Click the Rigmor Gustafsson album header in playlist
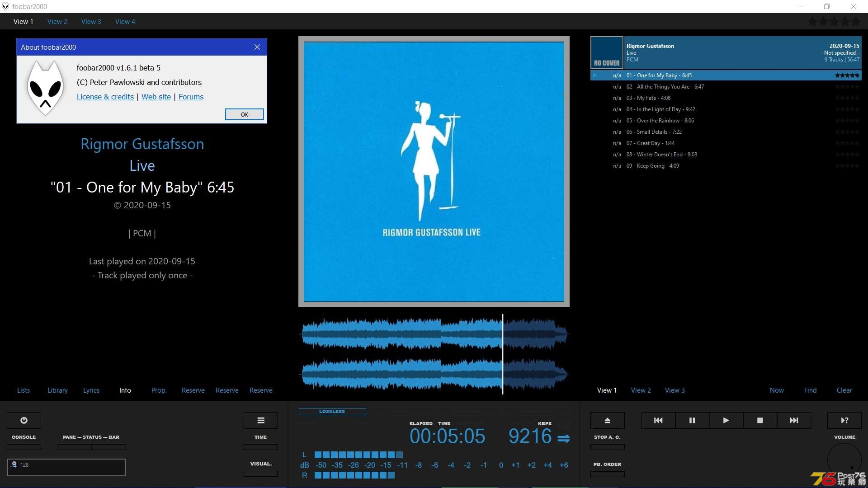The height and width of the screenshot is (488, 868). point(726,52)
